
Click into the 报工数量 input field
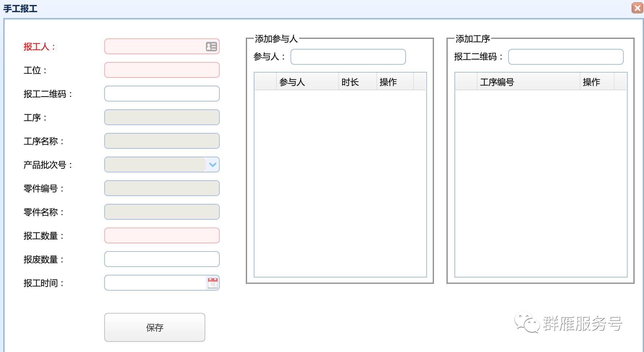tap(162, 235)
